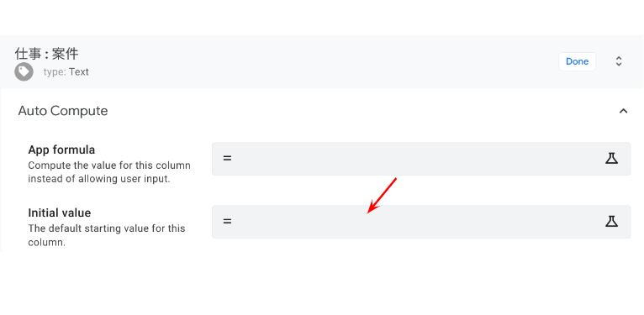Click the up arrow of column navigator
644x315 pixels.
click(619, 58)
